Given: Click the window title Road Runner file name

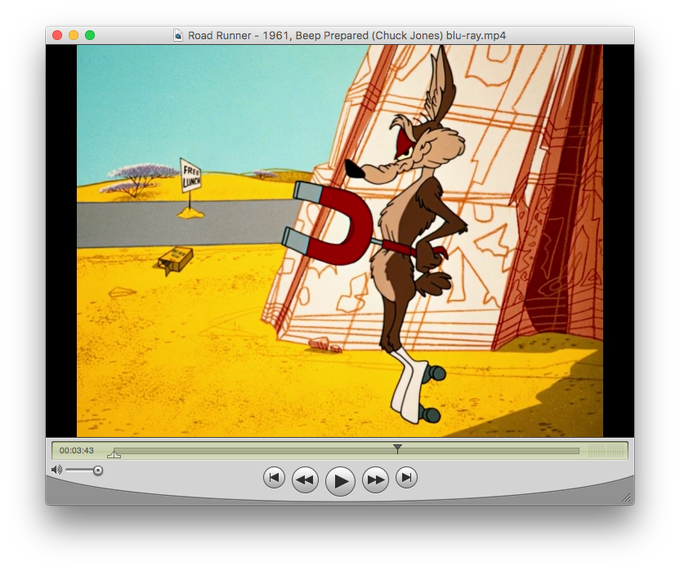Looking at the screenshot, I should click(347, 35).
